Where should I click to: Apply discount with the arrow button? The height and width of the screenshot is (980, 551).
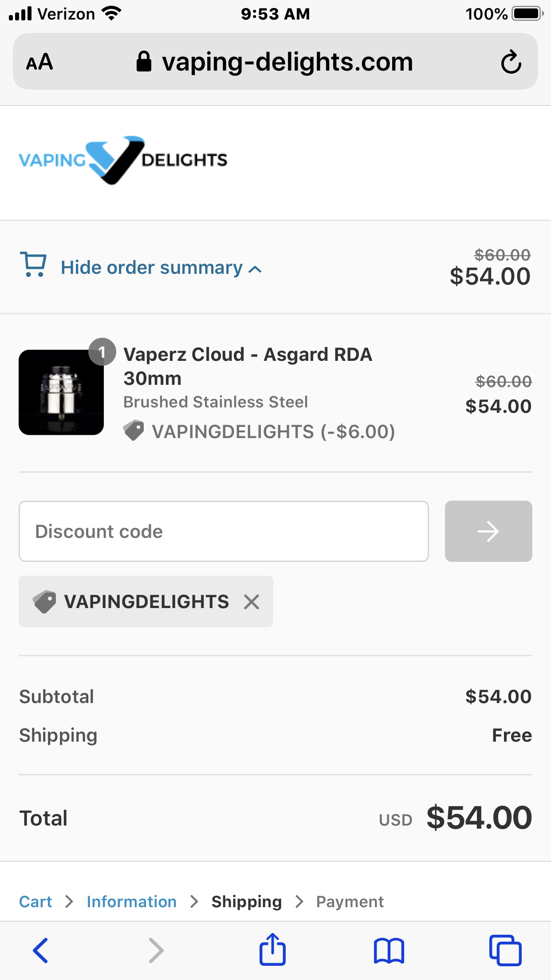[488, 531]
